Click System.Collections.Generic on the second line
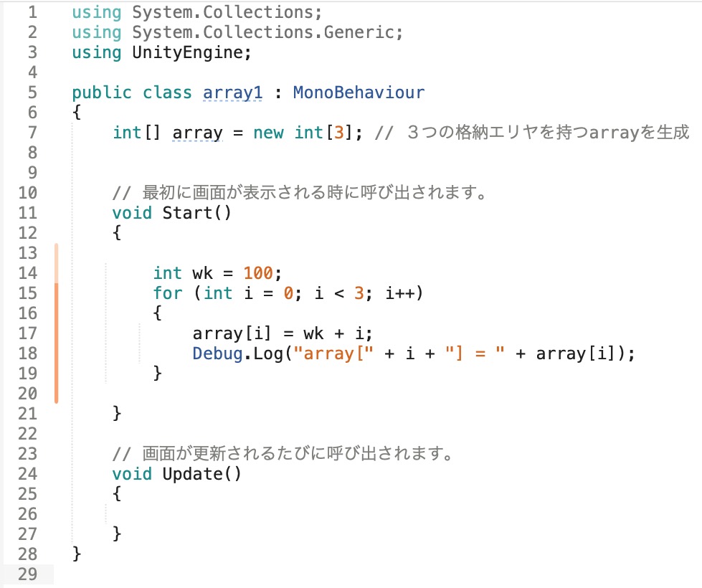The image size is (702, 588). [263, 32]
